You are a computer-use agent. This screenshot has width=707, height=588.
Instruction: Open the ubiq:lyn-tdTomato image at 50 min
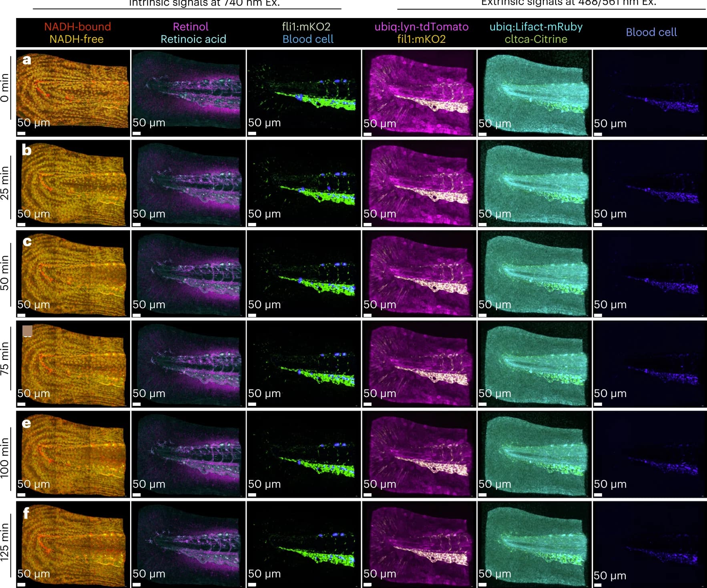click(419, 274)
